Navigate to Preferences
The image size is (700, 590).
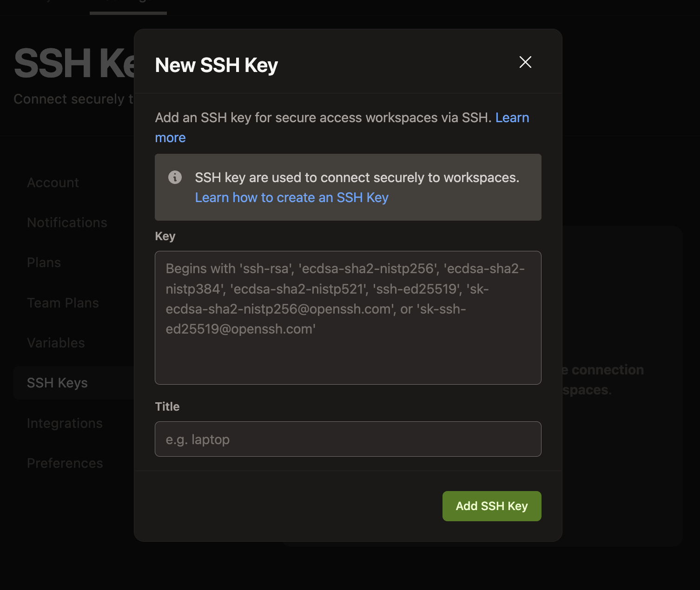[65, 463]
